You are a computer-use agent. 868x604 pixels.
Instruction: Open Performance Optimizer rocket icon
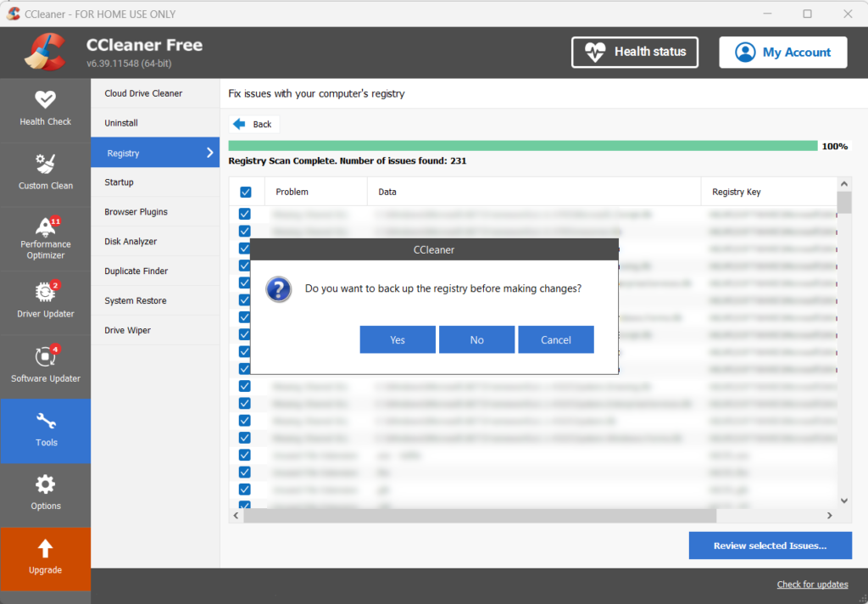pos(45,226)
